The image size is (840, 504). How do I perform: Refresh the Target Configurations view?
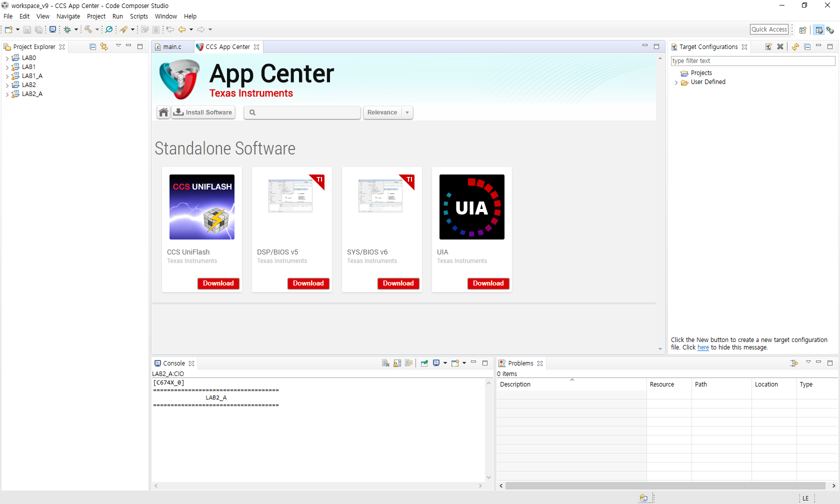[x=795, y=46]
